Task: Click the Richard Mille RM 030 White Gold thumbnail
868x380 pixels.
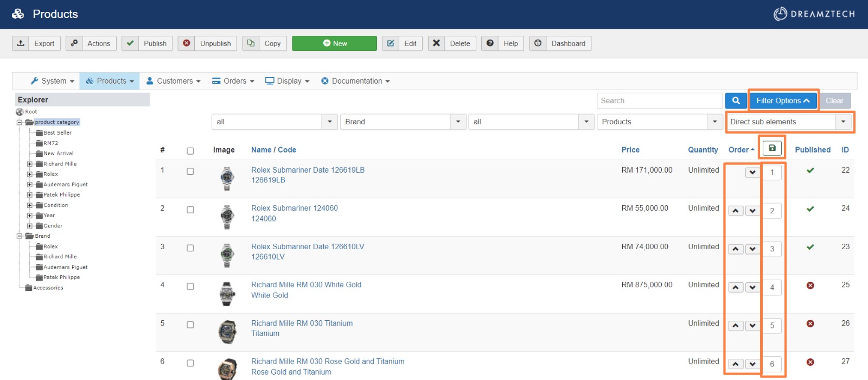Action: pos(227,294)
